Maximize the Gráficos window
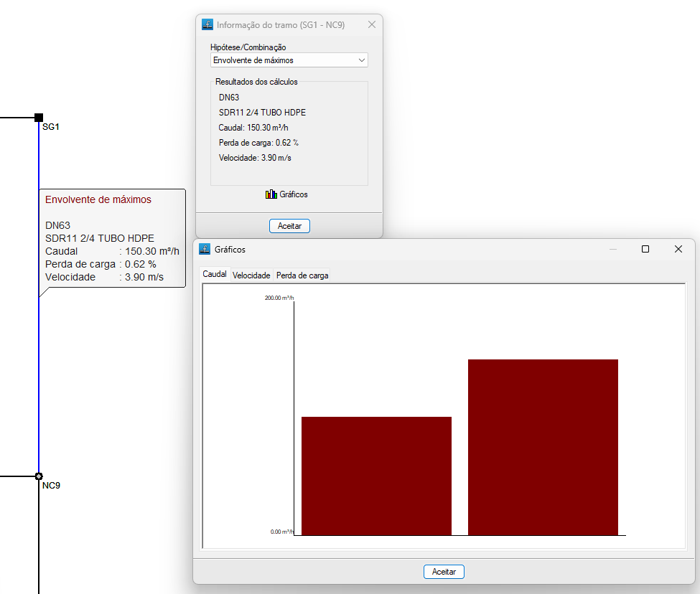Viewport: 700px width, 594px height. click(x=645, y=249)
